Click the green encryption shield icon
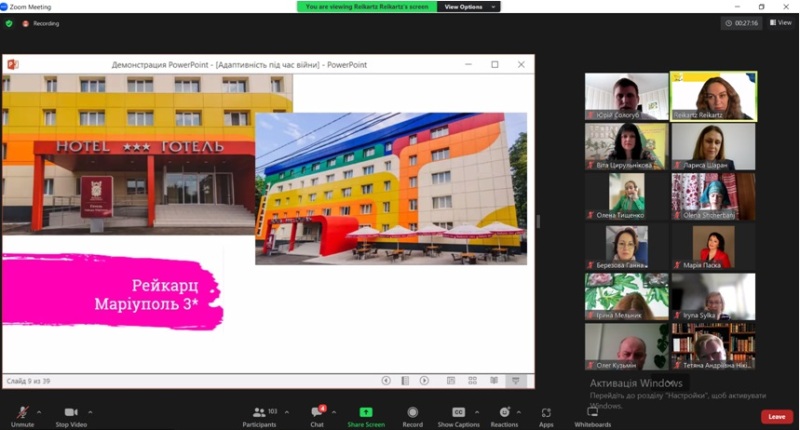 click(x=9, y=23)
